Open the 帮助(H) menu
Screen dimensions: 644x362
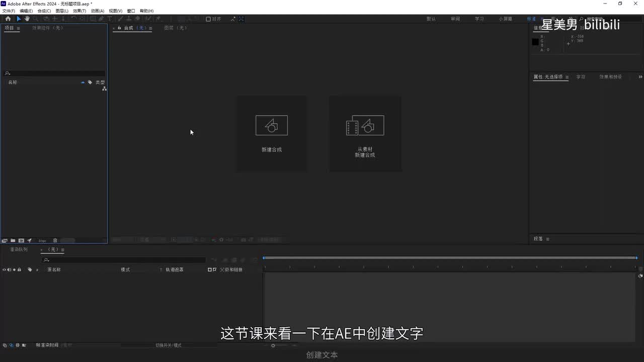point(146,11)
